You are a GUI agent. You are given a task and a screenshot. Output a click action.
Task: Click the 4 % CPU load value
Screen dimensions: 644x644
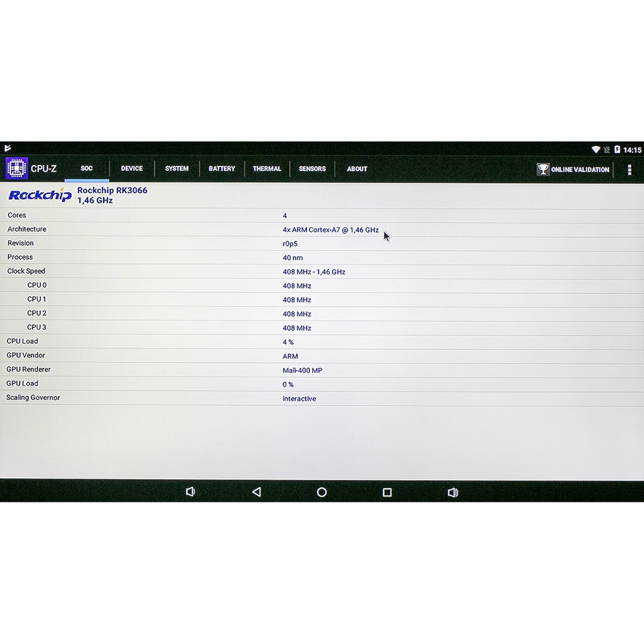pyautogui.click(x=288, y=342)
